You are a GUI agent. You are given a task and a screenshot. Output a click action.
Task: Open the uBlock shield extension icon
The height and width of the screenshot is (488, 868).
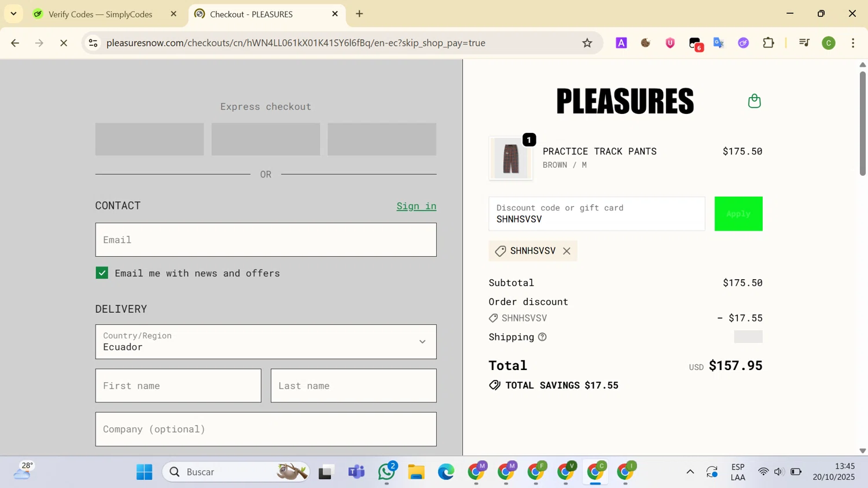tap(670, 43)
